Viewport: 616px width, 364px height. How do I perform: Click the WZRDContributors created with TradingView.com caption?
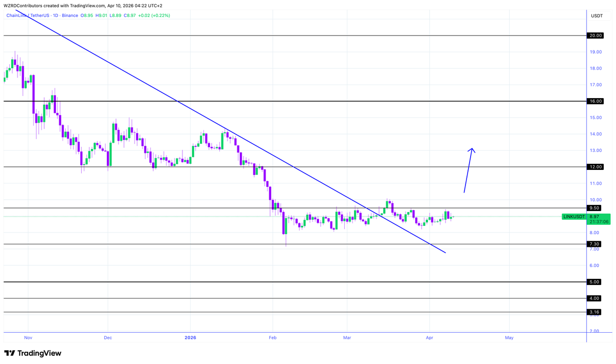[83, 6]
